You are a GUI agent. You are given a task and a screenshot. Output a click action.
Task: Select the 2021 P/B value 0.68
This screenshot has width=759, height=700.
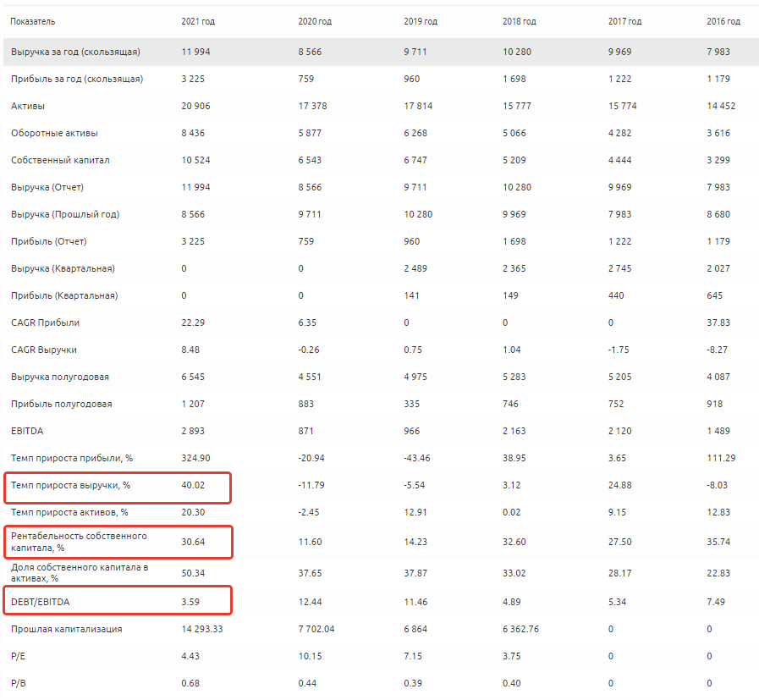190,683
